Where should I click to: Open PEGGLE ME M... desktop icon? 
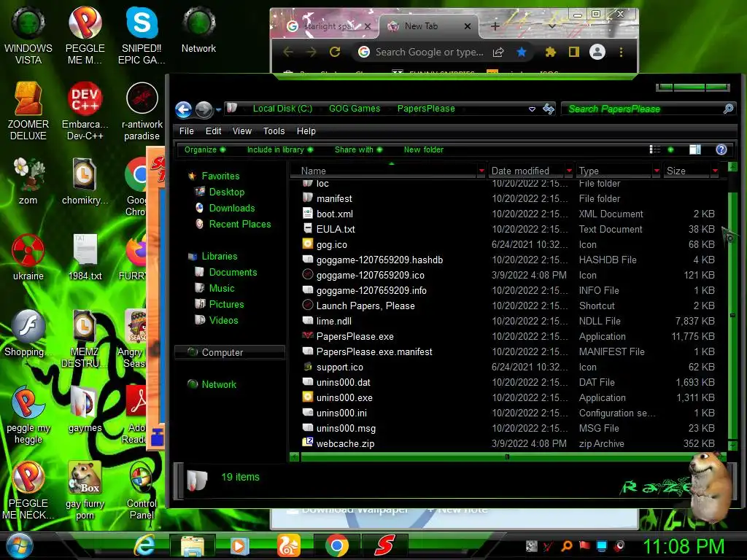(85, 36)
